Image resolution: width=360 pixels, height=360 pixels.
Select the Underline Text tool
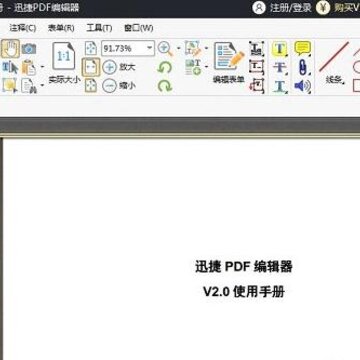coord(280,86)
